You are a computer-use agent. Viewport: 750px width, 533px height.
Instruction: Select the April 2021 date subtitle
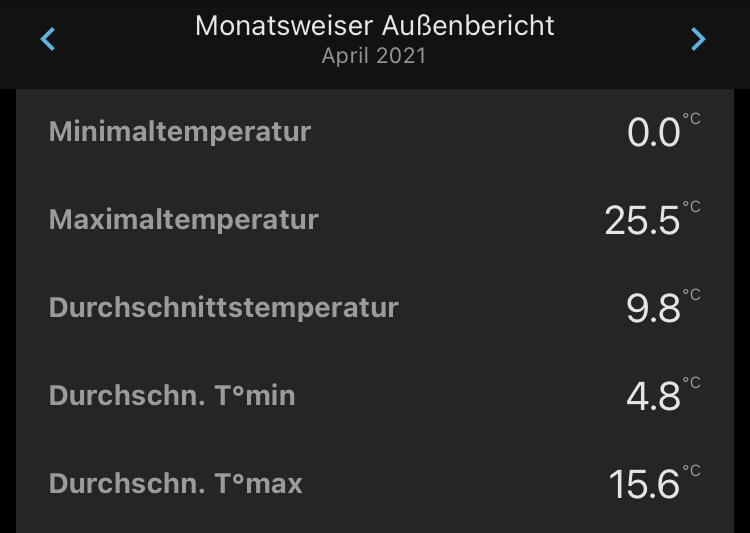374,57
